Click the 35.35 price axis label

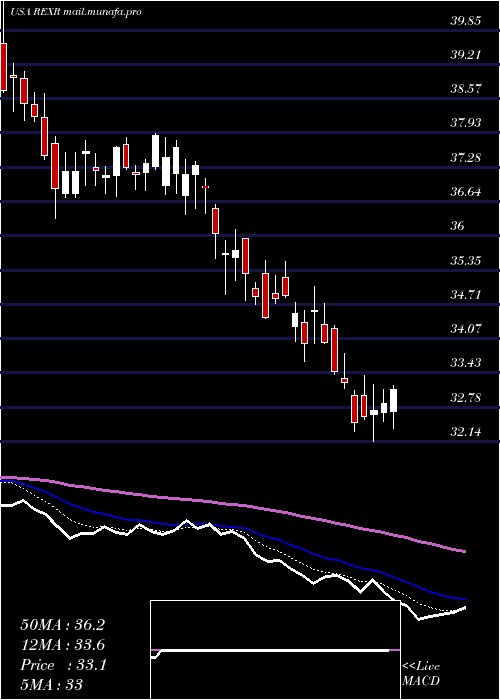[465, 260]
